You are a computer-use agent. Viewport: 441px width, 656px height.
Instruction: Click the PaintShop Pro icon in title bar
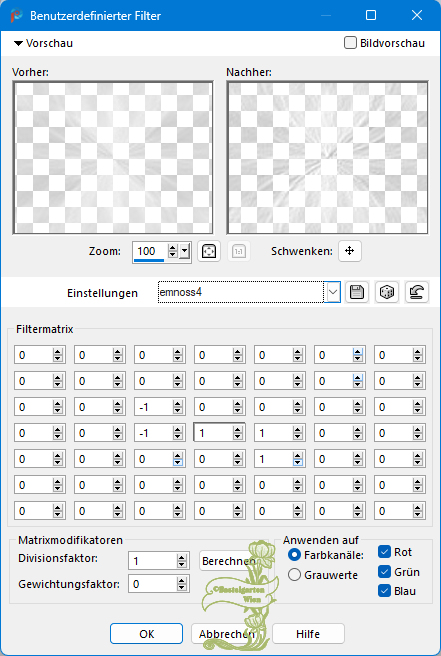pyautogui.click(x=16, y=15)
